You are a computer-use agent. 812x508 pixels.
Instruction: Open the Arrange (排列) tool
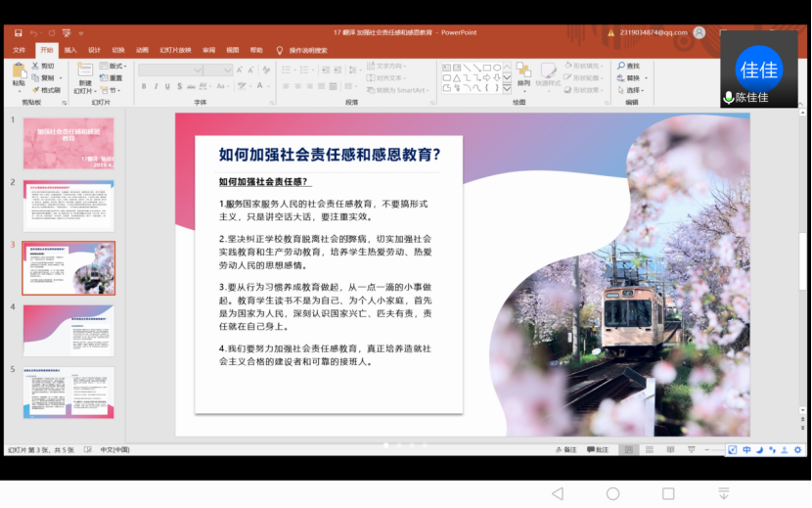(524, 71)
